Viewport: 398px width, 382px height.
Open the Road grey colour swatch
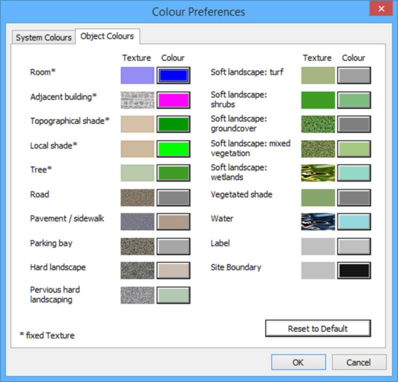coord(173,198)
